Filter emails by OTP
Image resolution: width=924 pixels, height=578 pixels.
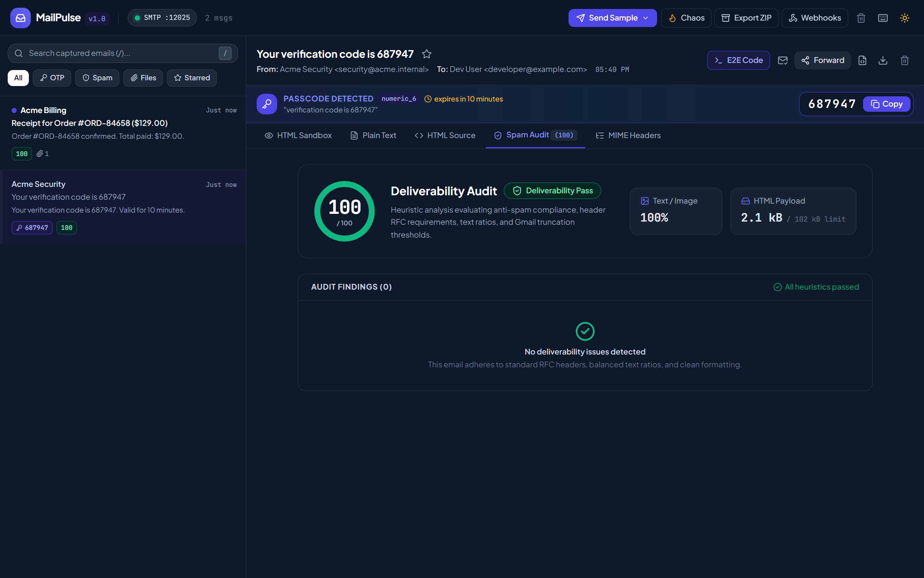pyautogui.click(x=52, y=78)
